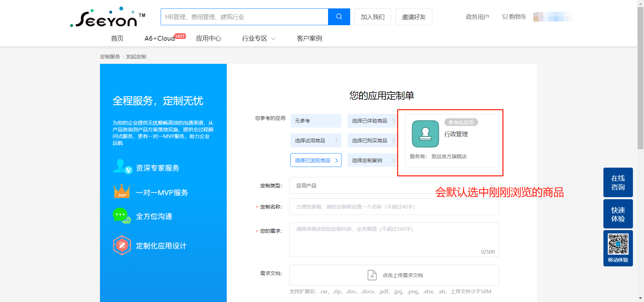Expand 选择试用商品 option

pos(316,140)
